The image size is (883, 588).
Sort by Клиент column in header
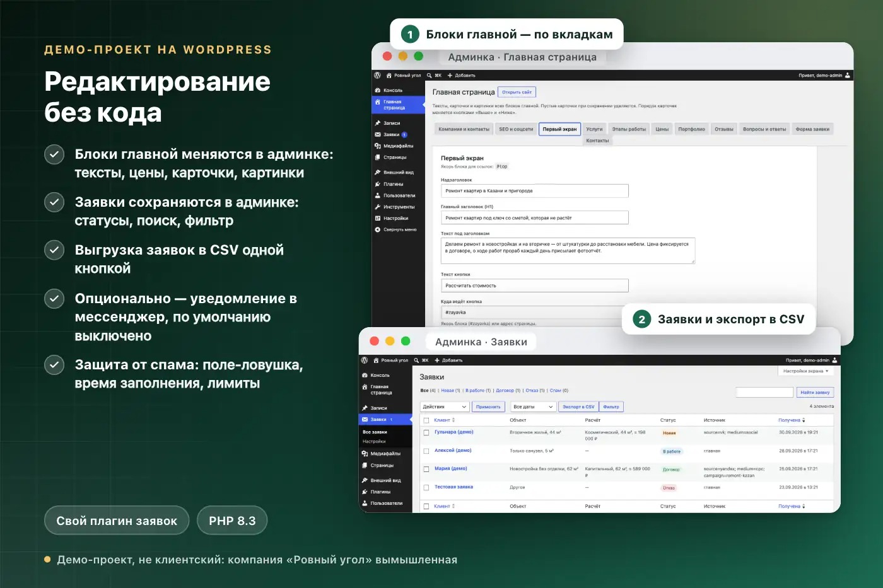click(444, 420)
